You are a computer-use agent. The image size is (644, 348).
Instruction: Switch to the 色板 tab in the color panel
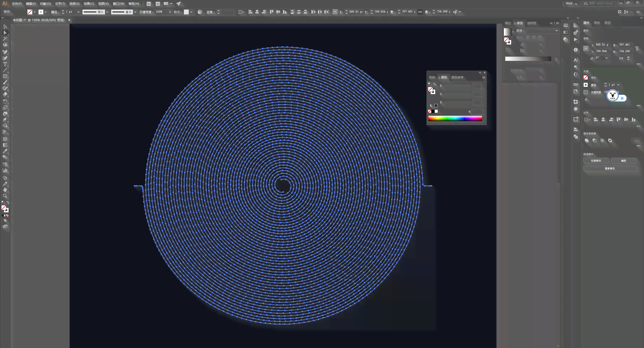click(x=432, y=78)
